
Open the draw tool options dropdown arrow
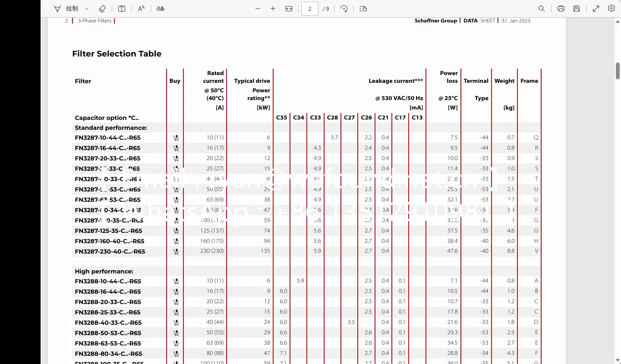tap(87, 9)
